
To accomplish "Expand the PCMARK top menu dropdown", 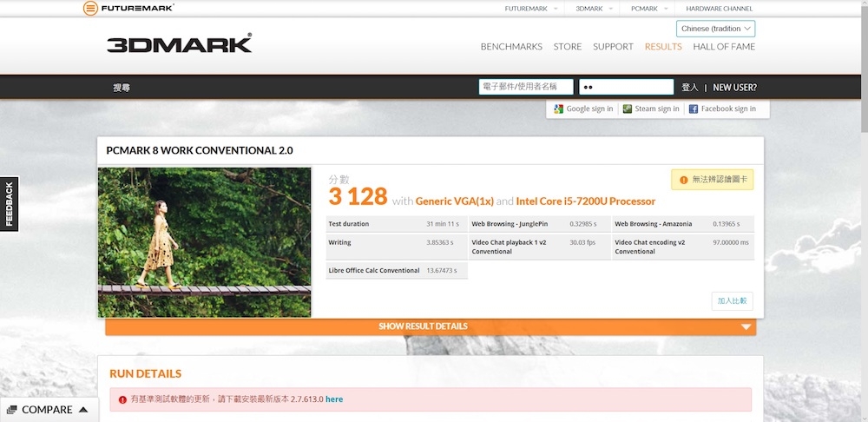I will click(x=666, y=9).
